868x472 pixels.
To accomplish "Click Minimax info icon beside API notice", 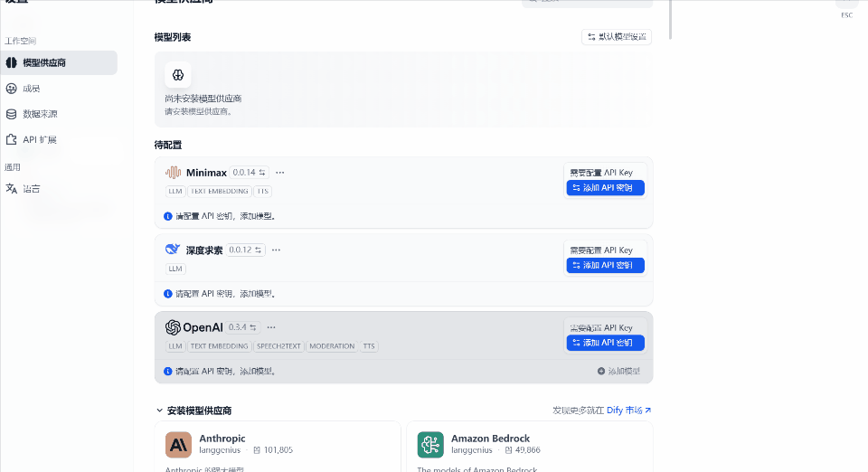I will point(168,216).
